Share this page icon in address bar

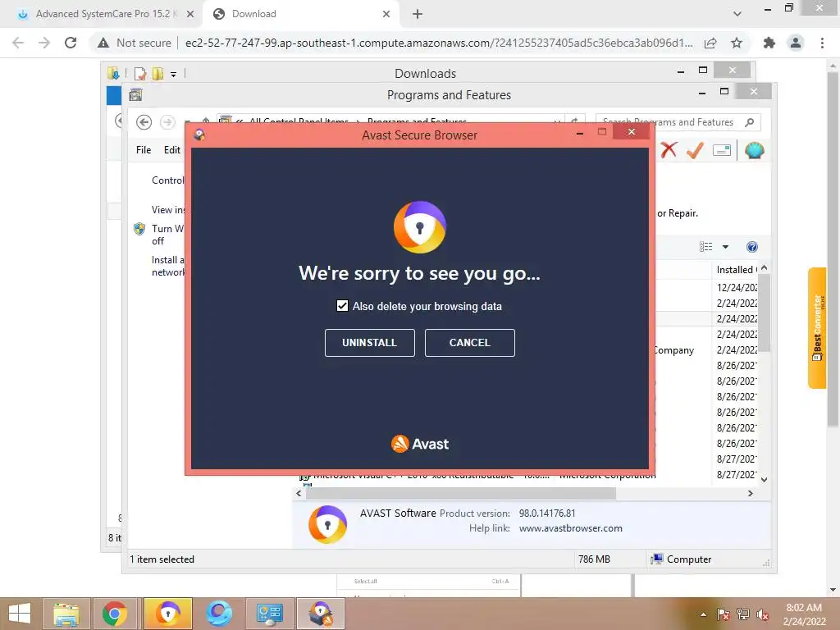coord(710,43)
